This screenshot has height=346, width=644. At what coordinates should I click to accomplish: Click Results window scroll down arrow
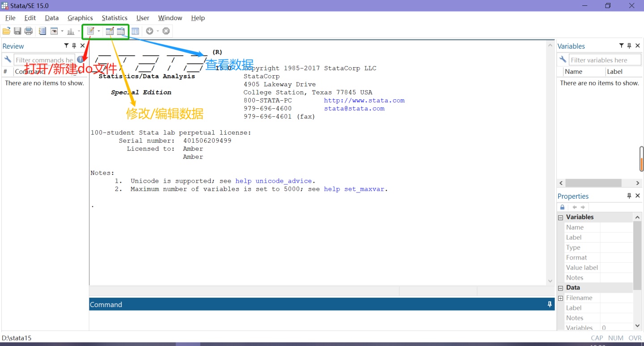[550, 281]
